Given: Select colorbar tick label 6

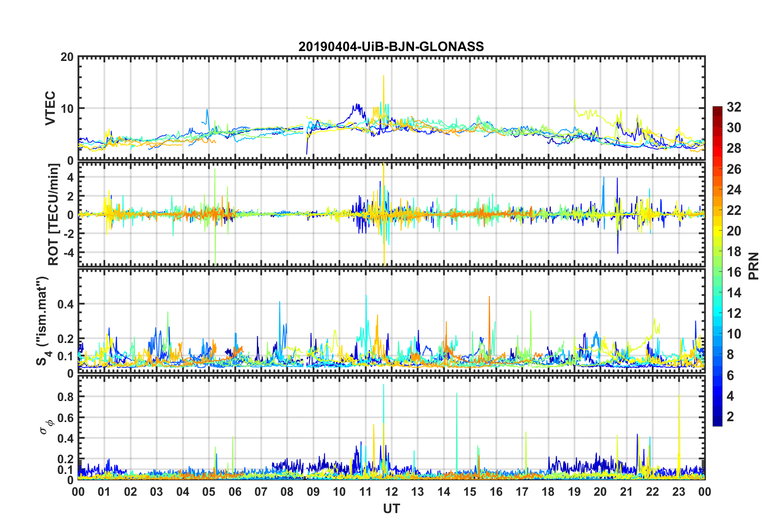Looking at the screenshot, I should coord(730,375).
